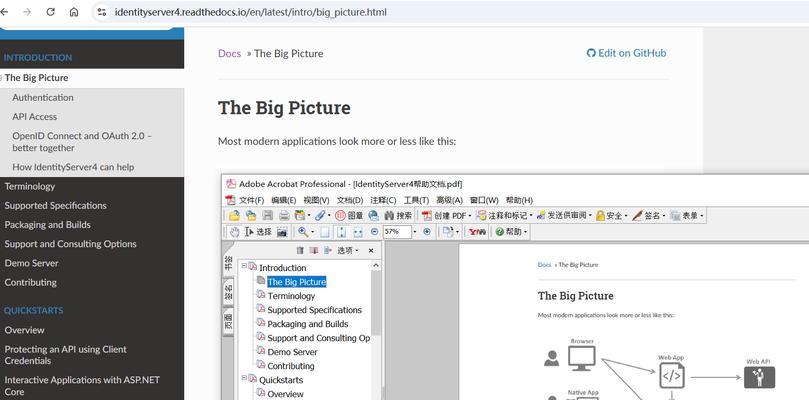Select the Acrobat 选择 text tool
This screenshot has width=809, height=400.
(258, 232)
